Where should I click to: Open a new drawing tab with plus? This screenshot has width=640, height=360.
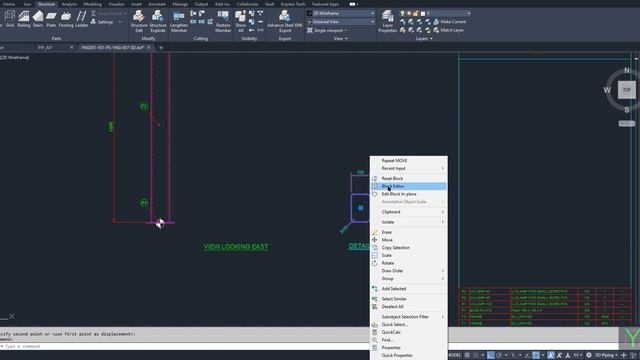[161, 47]
